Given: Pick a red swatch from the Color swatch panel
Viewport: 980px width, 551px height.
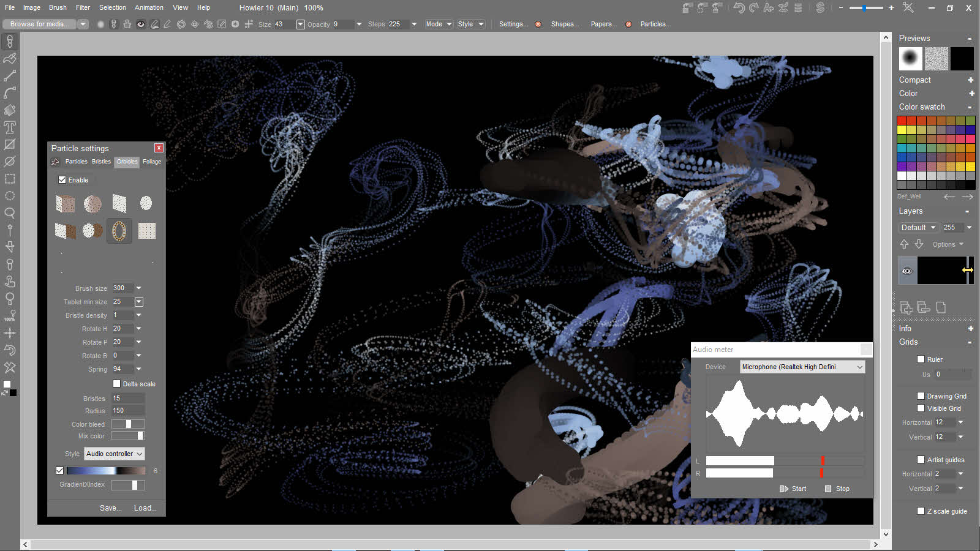Looking at the screenshot, I should (x=900, y=121).
